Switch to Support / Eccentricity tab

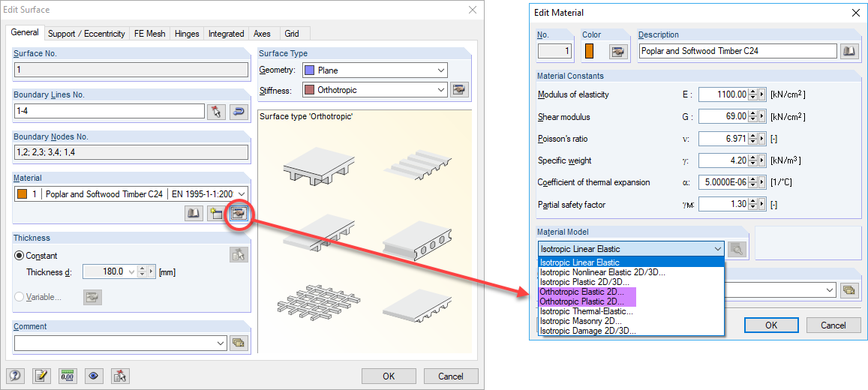(86, 34)
